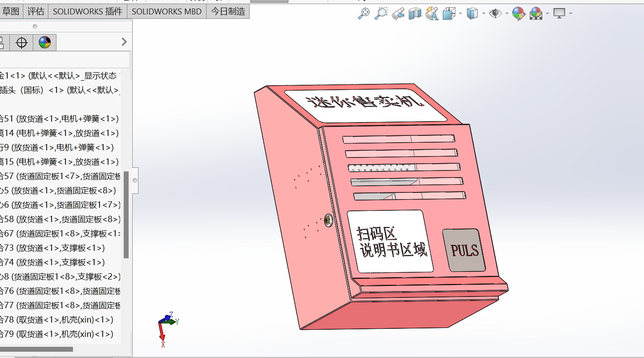
Task: Toggle the Section View tool
Action: tap(415, 13)
